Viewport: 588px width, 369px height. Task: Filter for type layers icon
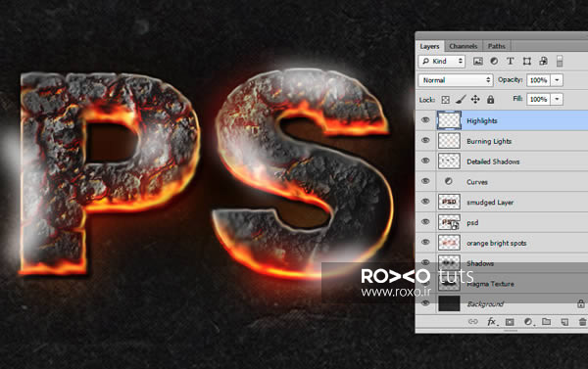510,61
